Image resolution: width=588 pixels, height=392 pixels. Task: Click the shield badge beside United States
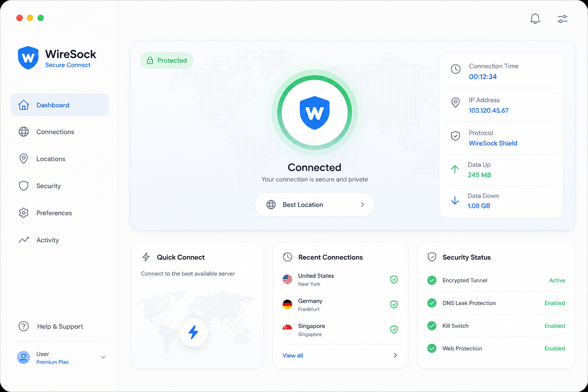[x=394, y=279]
